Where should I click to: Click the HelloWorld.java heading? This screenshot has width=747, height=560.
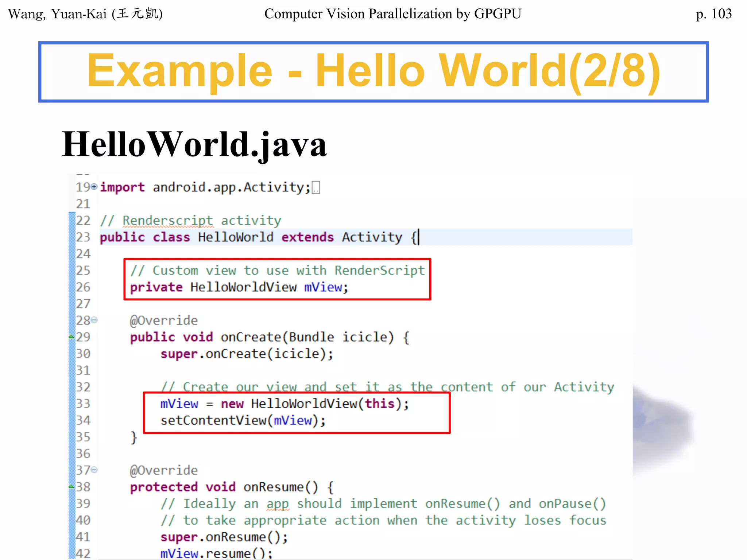(194, 145)
